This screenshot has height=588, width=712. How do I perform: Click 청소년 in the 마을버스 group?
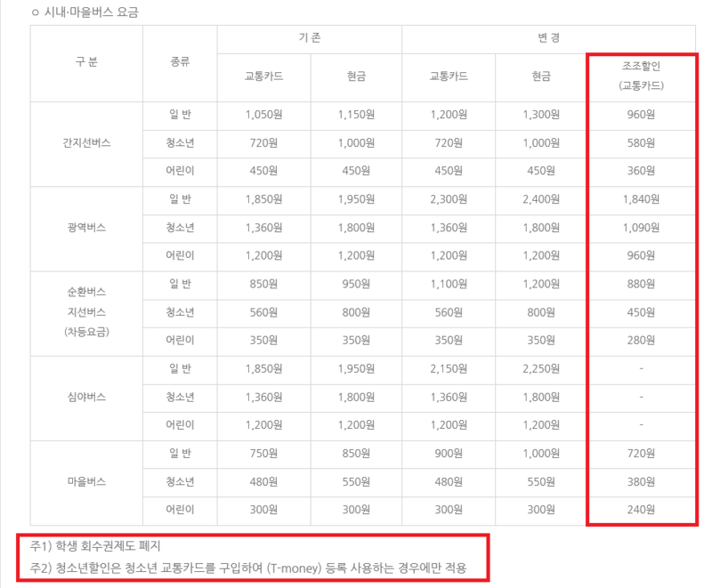point(180,481)
